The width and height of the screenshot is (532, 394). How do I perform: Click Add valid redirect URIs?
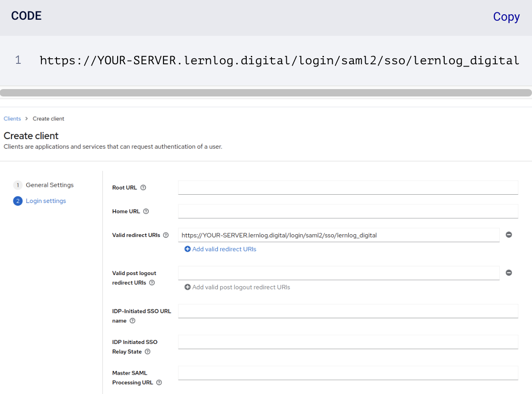(221, 249)
